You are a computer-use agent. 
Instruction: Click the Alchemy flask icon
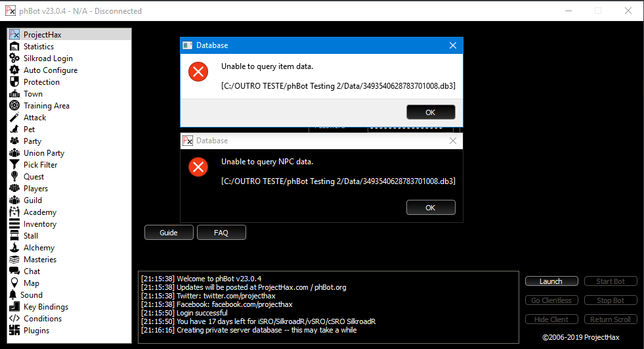click(x=14, y=248)
